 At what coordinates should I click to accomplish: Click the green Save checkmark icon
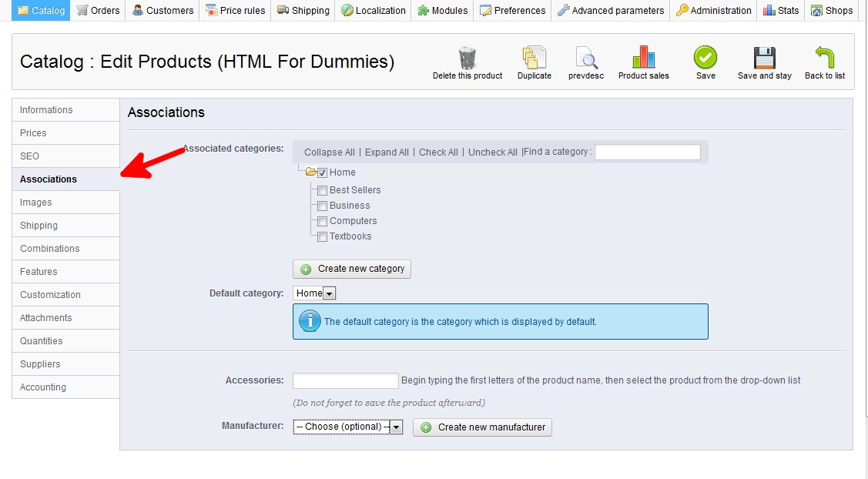click(705, 59)
